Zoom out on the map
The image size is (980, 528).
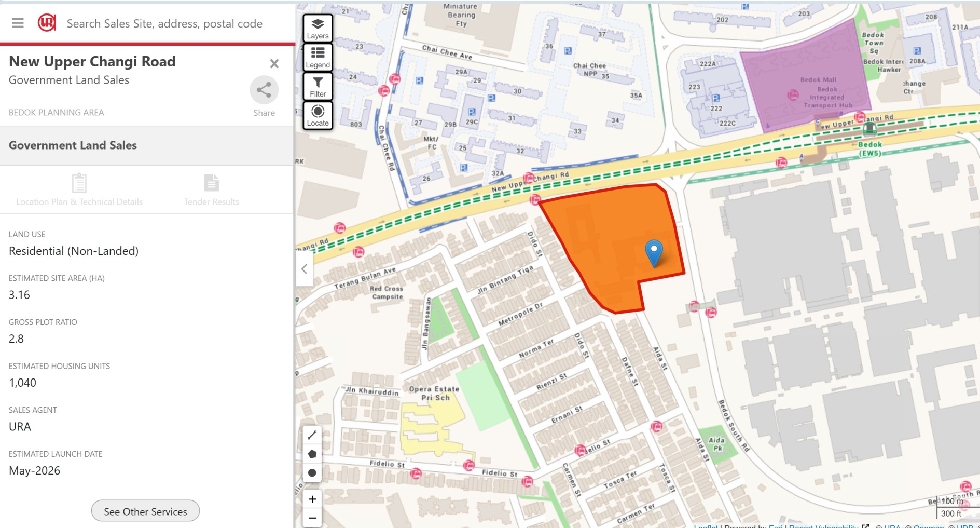click(x=312, y=518)
